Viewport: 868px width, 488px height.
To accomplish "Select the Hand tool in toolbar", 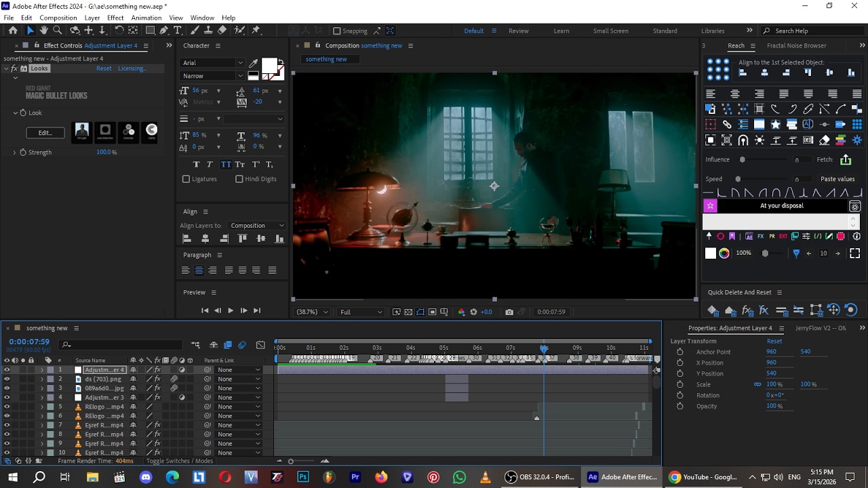I will click(x=43, y=30).
